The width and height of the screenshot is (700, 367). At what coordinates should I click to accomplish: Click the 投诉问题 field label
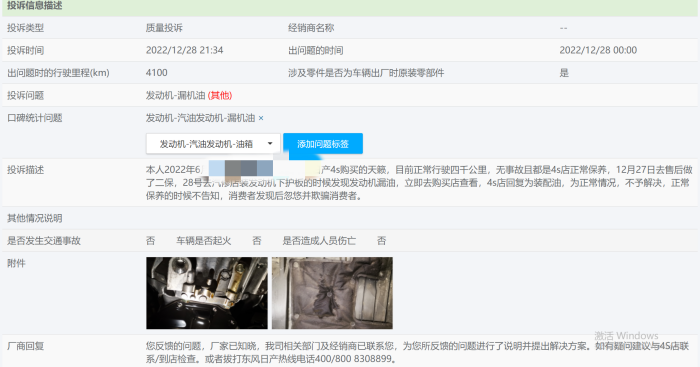[25, 96]
